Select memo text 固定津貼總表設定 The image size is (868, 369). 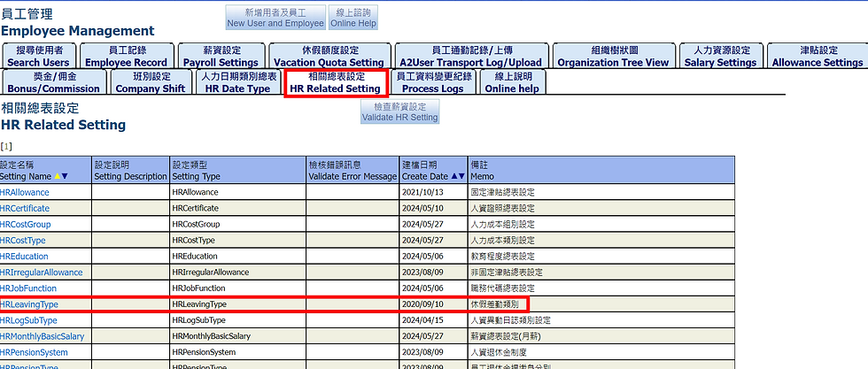click(503, 193)
